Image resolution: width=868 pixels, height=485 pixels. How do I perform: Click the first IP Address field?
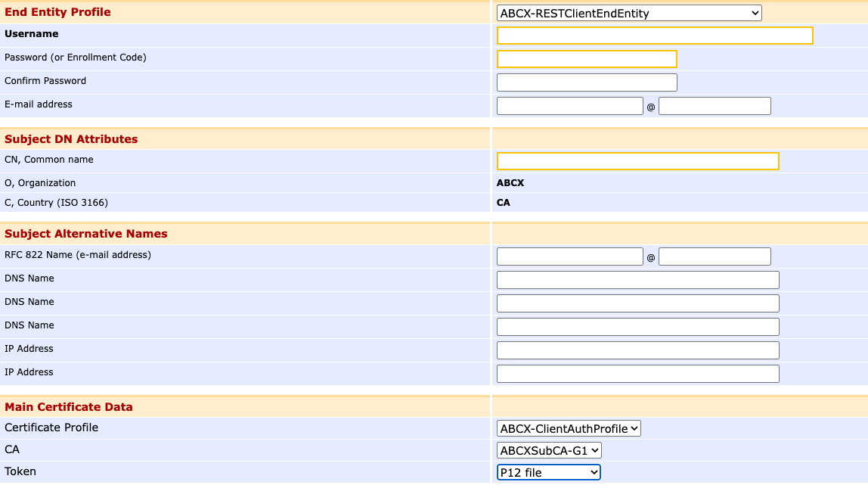pyautogui.click(x=637, y=350)
